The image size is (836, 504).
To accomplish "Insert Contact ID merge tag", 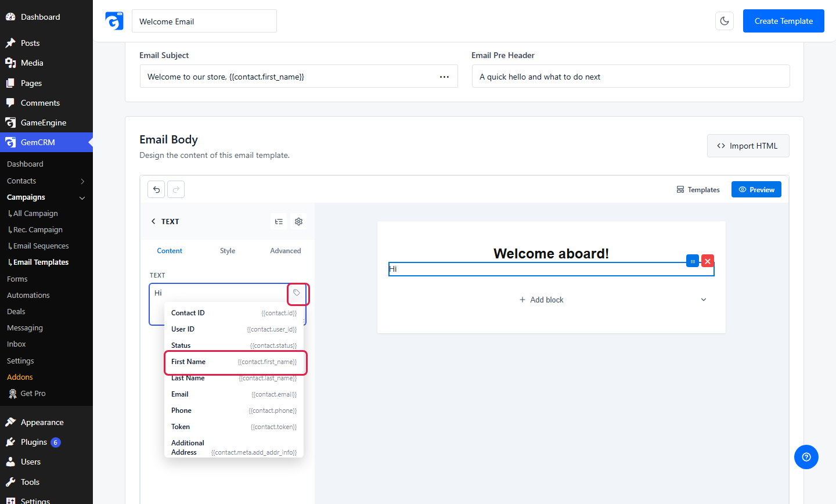I will [x=234, y=313].
